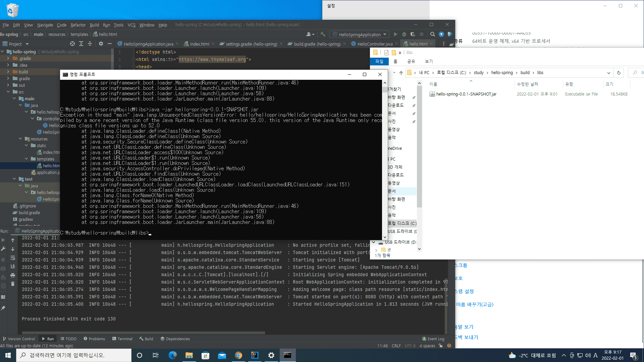Open Search Everywhere magnifier icon
Viewport: 644px width, 362px height.
click(432, 34)
